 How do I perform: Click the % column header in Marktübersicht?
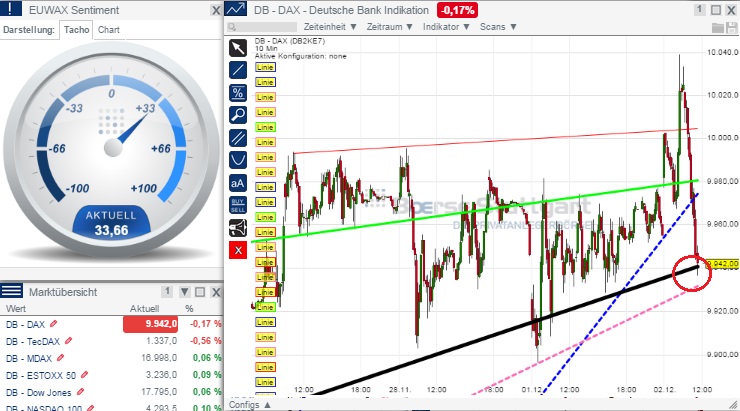pyautogui.click(x=189, y=309)
